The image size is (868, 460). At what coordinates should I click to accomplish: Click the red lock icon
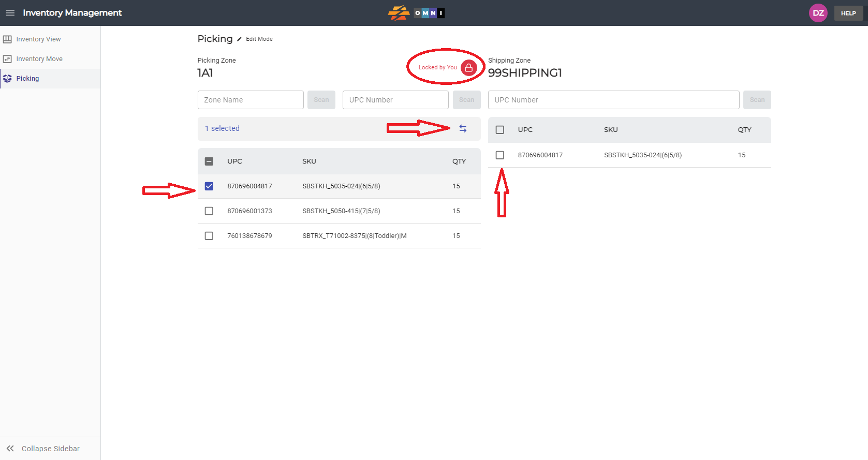468,68
